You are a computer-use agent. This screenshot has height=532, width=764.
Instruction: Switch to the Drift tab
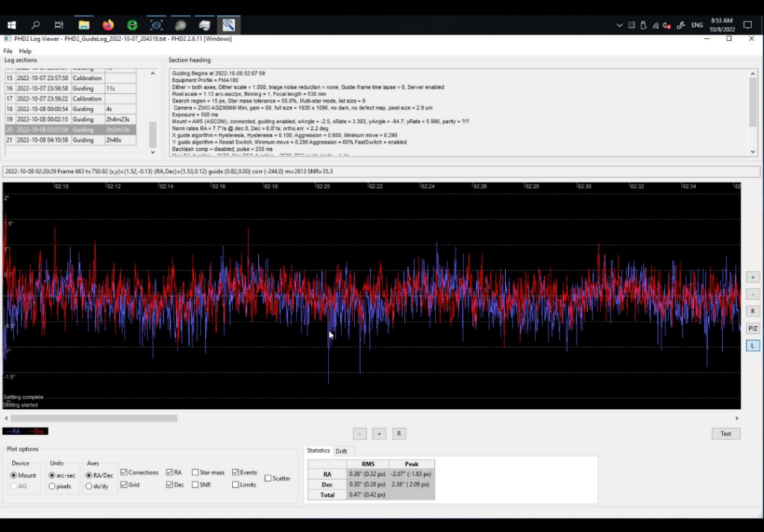click(341, 451)
